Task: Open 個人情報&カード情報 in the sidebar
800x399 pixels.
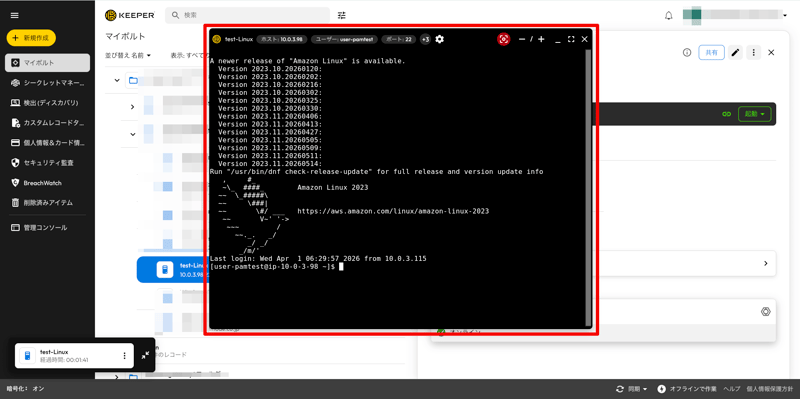Action: pos(47,143)
